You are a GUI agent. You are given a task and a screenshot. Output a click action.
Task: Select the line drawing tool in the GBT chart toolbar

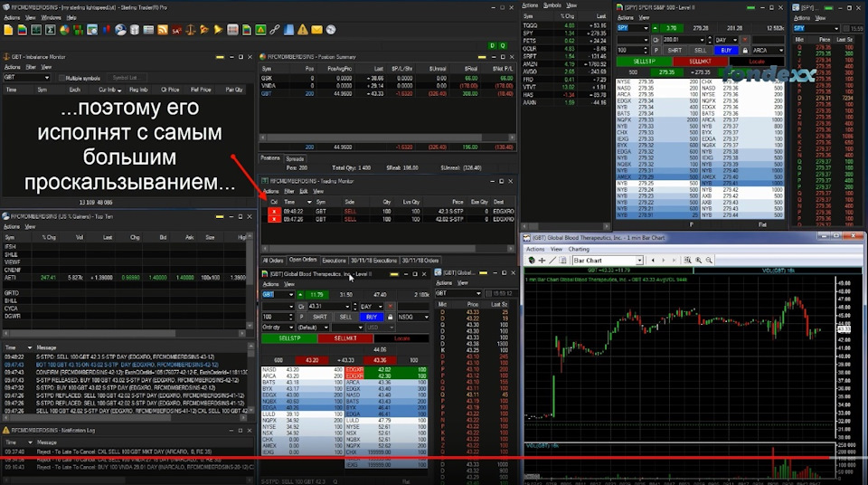pos(552,260)
